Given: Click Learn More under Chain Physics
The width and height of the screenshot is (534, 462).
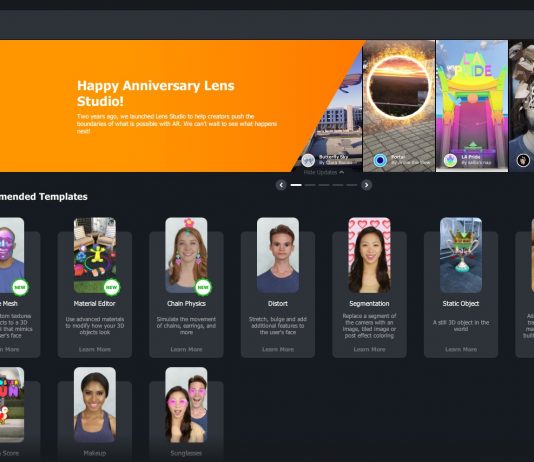Looking at the screenshot, I should (x=186, y=349).
